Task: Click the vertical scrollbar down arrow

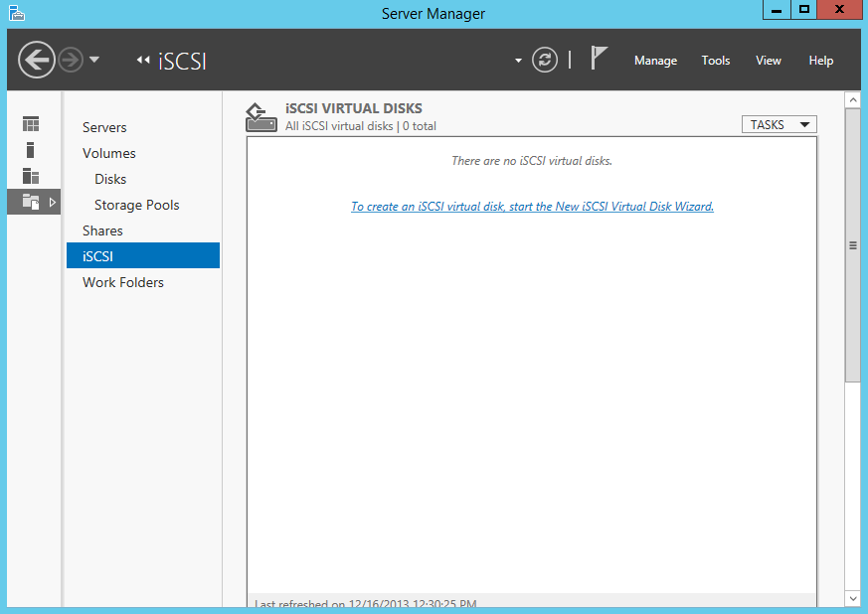Action: pos(852,598)
